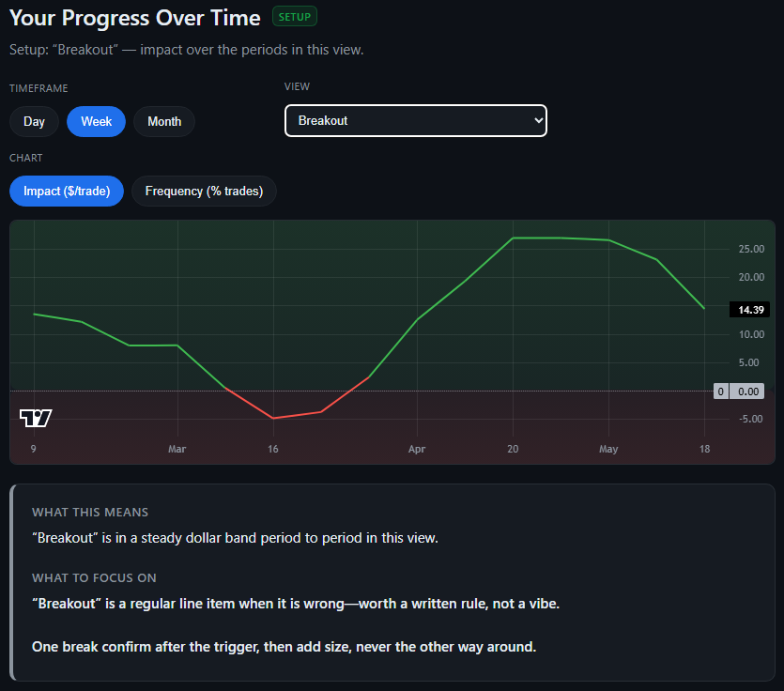
Task: Select the Month timeframe
Action: tap(164, 121)
